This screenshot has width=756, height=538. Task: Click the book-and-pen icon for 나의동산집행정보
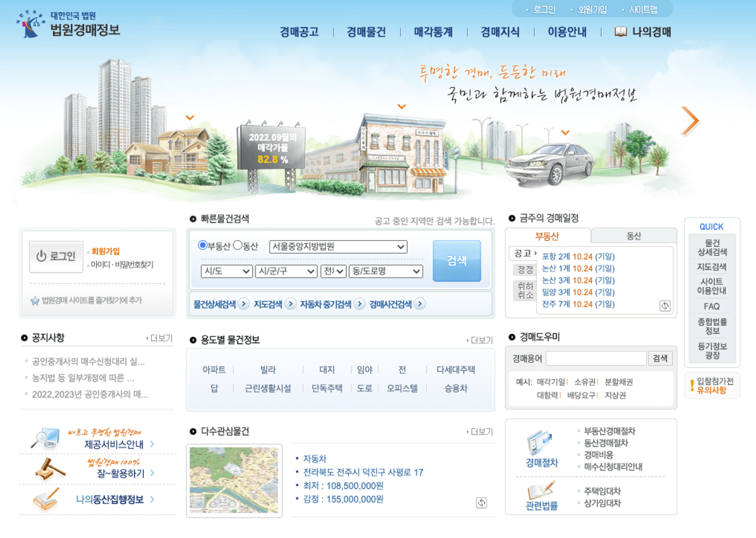[x=46, y=498]
